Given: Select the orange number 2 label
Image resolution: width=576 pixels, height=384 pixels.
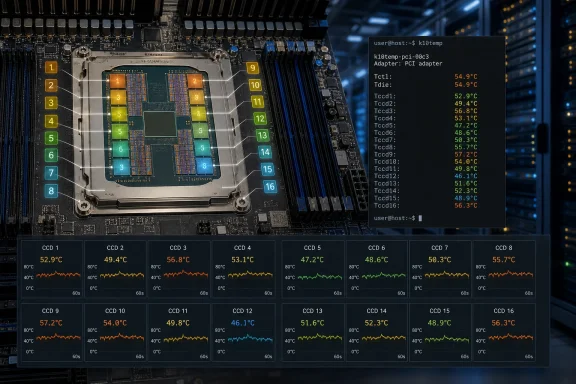Looking at the screenshot, I should pyautogui.click(x=51, y=86).
